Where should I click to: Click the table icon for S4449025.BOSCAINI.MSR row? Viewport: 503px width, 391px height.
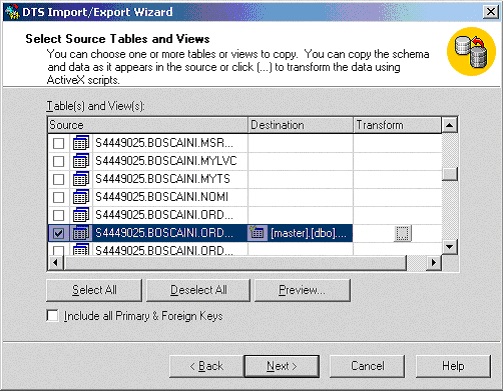[81, 143]
